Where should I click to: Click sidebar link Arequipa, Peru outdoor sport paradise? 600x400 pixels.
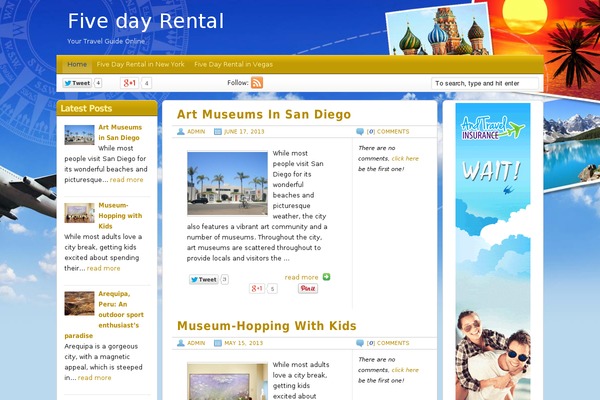tap(104, 315)
